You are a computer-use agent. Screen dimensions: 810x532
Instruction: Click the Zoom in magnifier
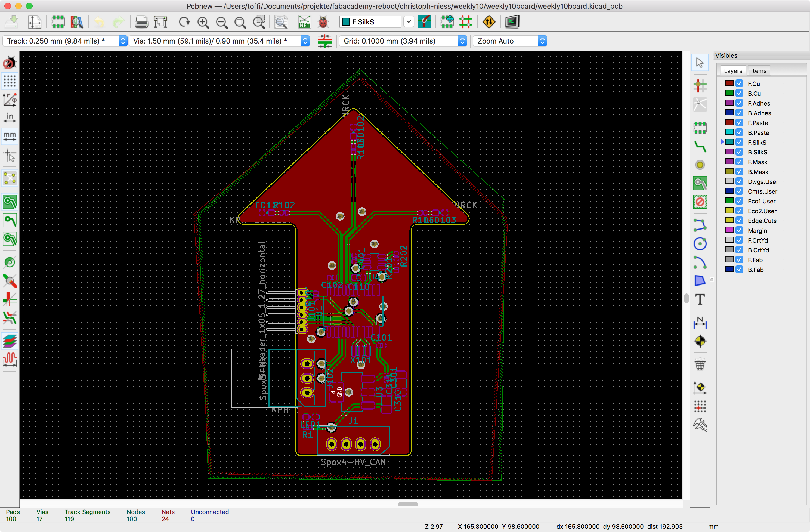pyautogui.click(x=203, y=22)
